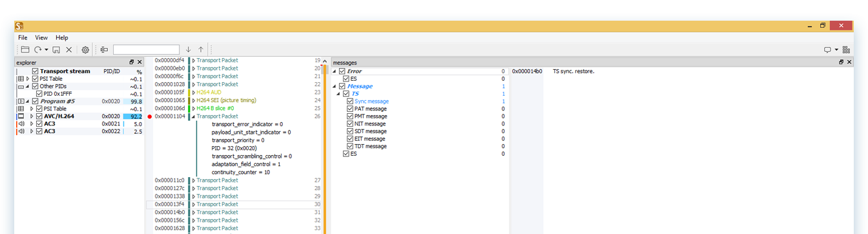This screenshot has height=234, width=868.
Task: Toggle the AC3 0x0022 checkbox
Action: coord(39,131)
